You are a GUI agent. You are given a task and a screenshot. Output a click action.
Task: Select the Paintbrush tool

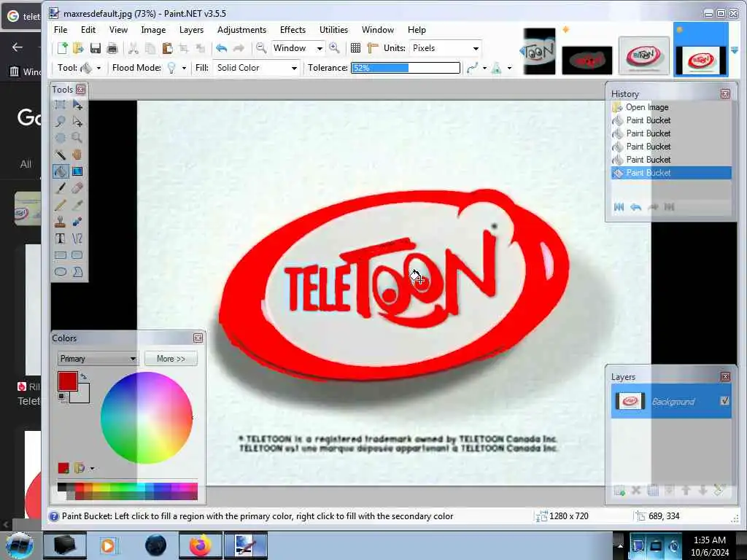pyautogui.click(x=61, y=187)
